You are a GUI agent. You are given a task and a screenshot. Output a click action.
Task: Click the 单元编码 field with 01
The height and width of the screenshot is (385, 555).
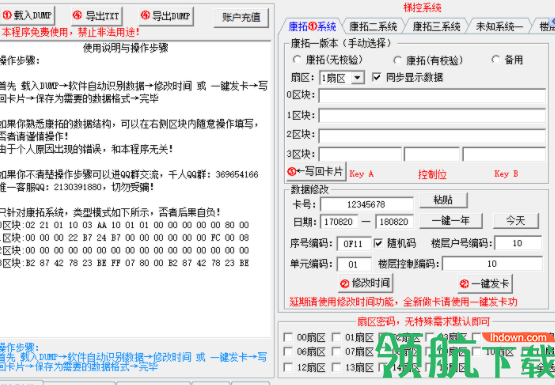pos(353,264)
